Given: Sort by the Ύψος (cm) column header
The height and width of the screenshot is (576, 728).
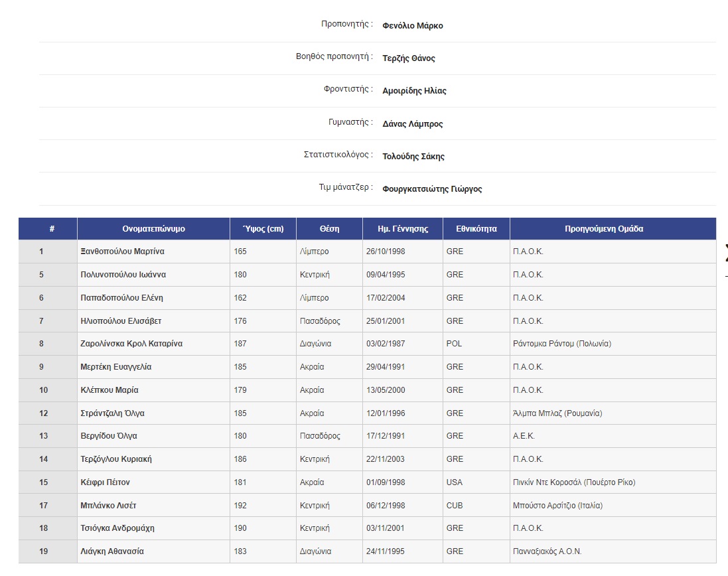Looking at the screenshot, I should [262, 228].
